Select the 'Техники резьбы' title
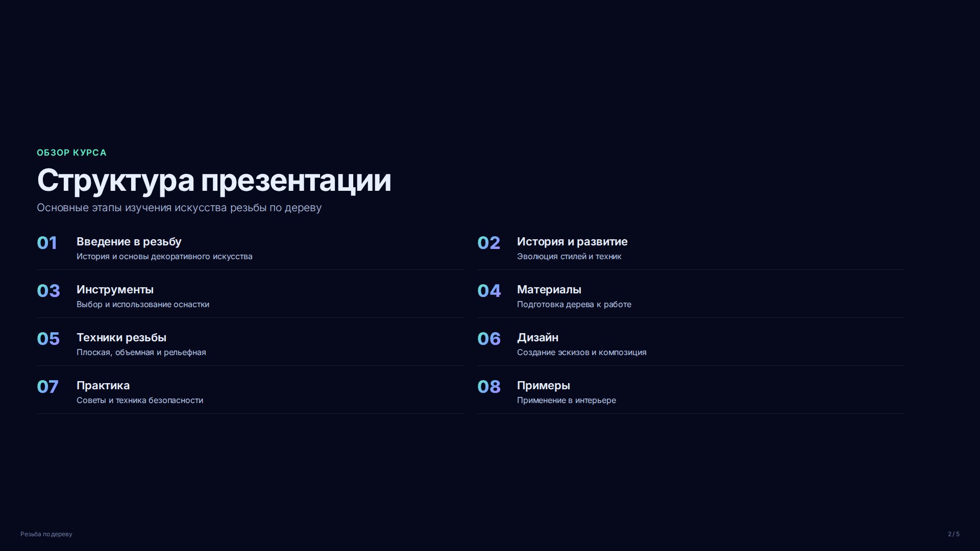980x551 pixels. [121, 338]
